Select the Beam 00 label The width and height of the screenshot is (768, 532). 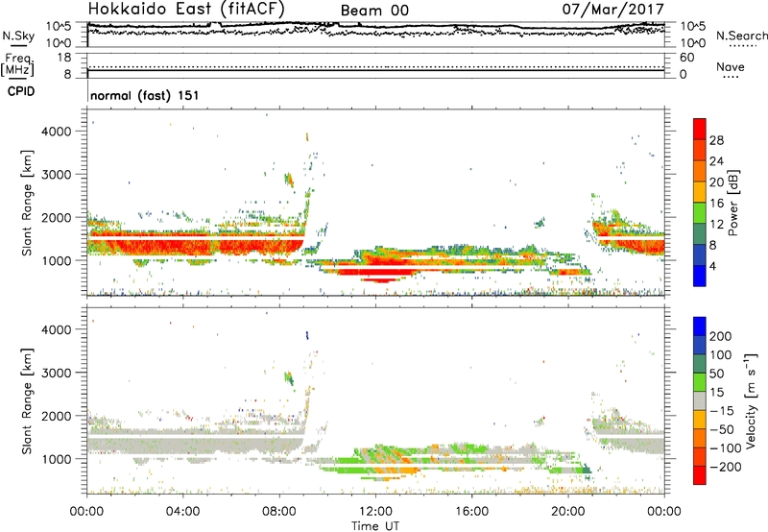(374, 11)
